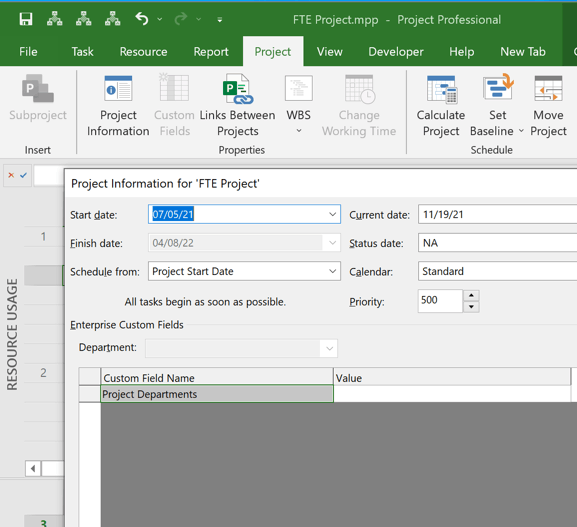Open Project Information from the ribbon
Screen dimensions: 577x527
(118, 106)
